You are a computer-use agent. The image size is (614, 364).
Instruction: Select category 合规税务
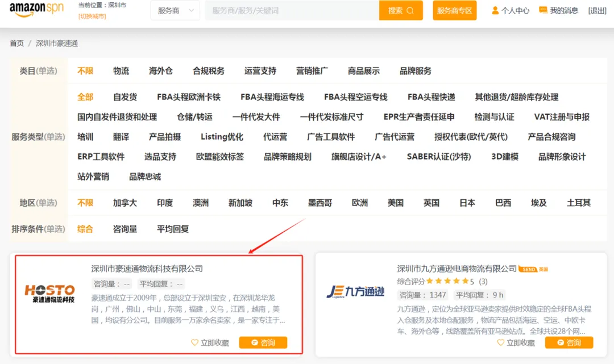208,71
